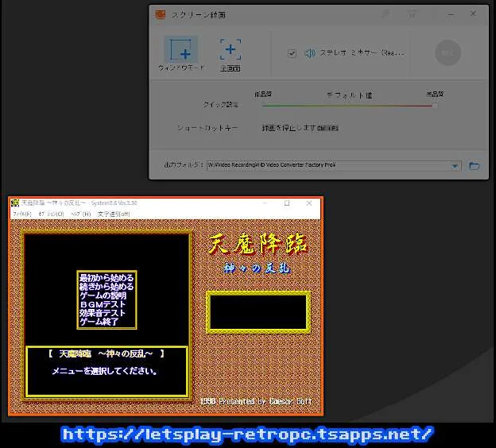Maximize the game window
The image size is (496, 448).
(287, 203)
